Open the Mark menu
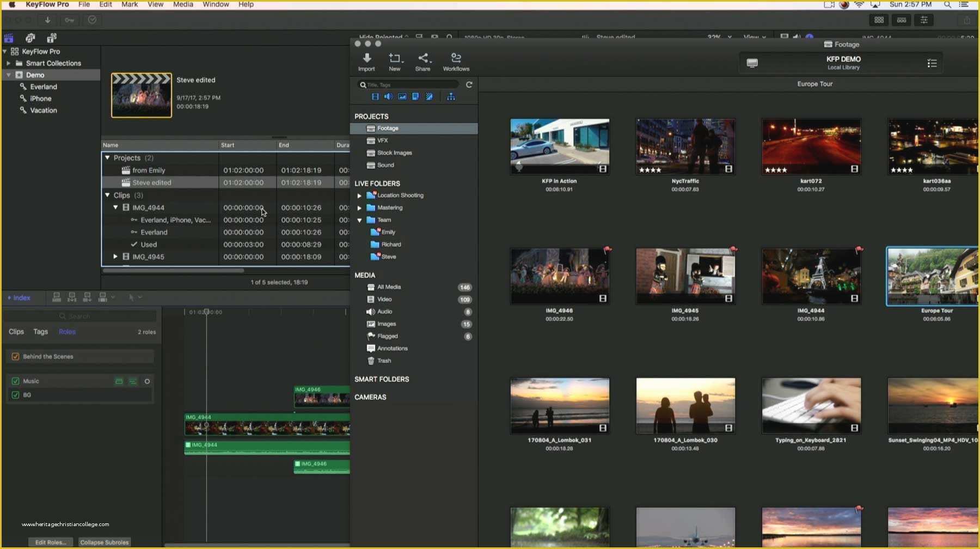Screen dimensions: 980x549 point(130,4)
